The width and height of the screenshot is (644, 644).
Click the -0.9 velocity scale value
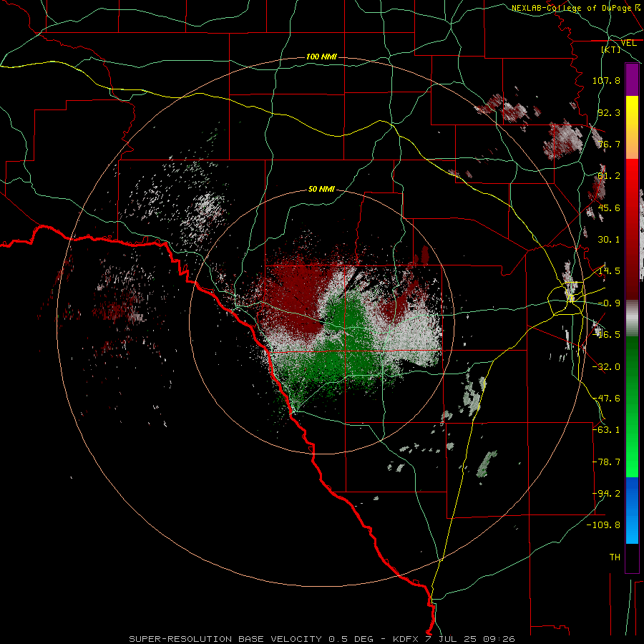(x=609, y=303)
